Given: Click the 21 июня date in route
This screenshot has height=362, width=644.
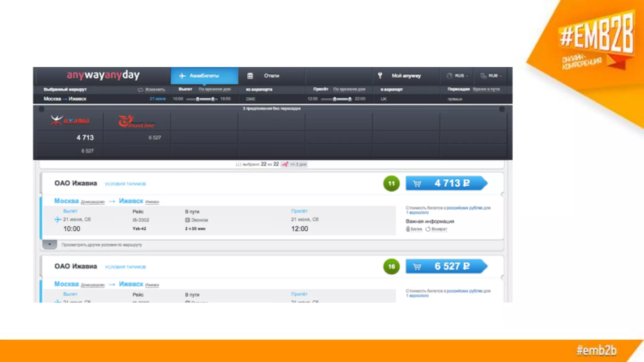Looking at the screenshot, I should click(158, 99).
